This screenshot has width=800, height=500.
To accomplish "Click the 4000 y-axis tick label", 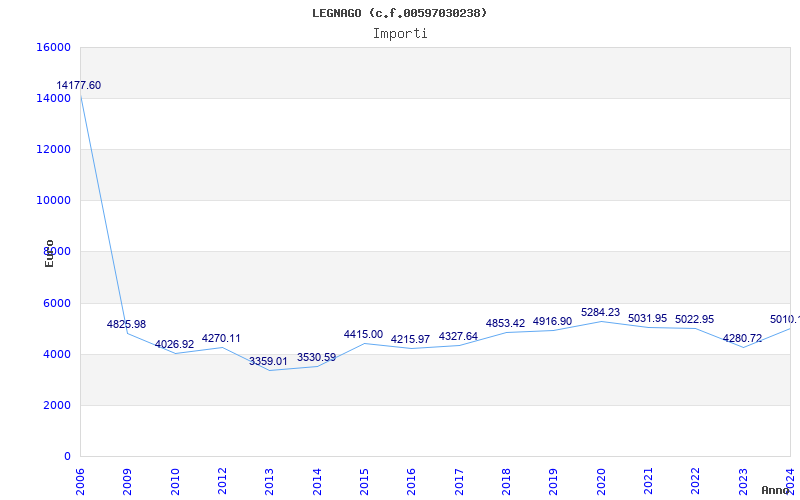I will (x=57, y=355).
